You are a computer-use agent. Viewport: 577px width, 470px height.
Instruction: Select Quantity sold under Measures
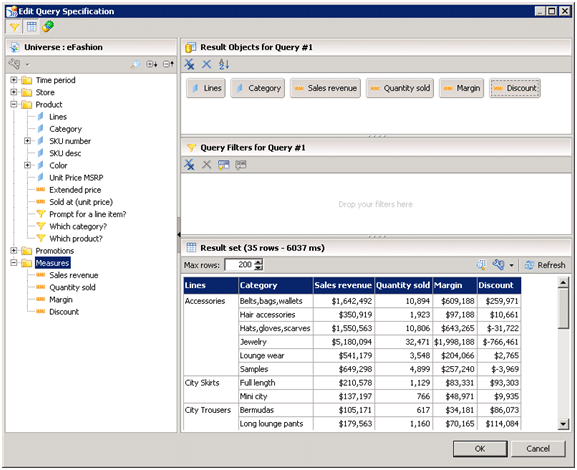point(72,287)
